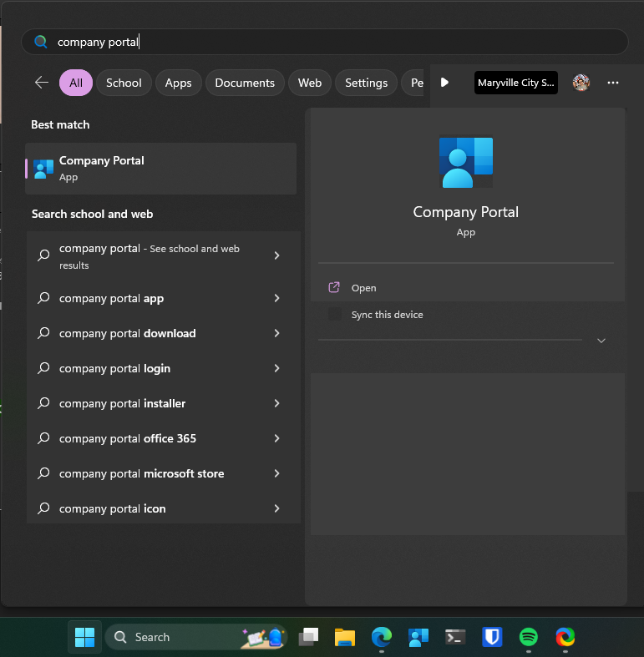The height and width of the screenshot is (657, 644).
Task: Click search icon beside 'company portal installer'
Action: point(43,403)
